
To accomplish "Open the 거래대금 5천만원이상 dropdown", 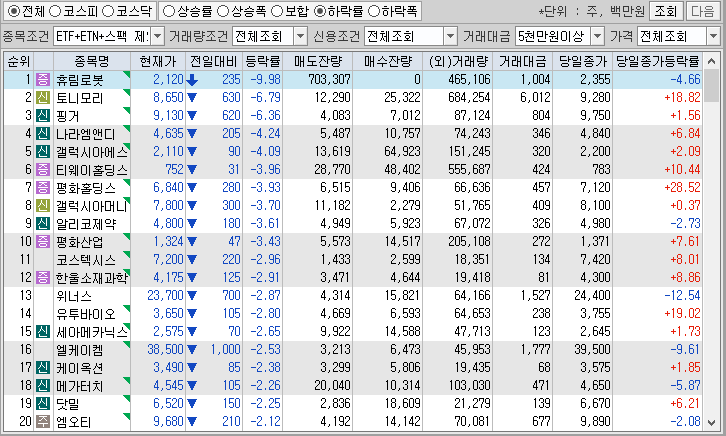I will click(598, 36).
